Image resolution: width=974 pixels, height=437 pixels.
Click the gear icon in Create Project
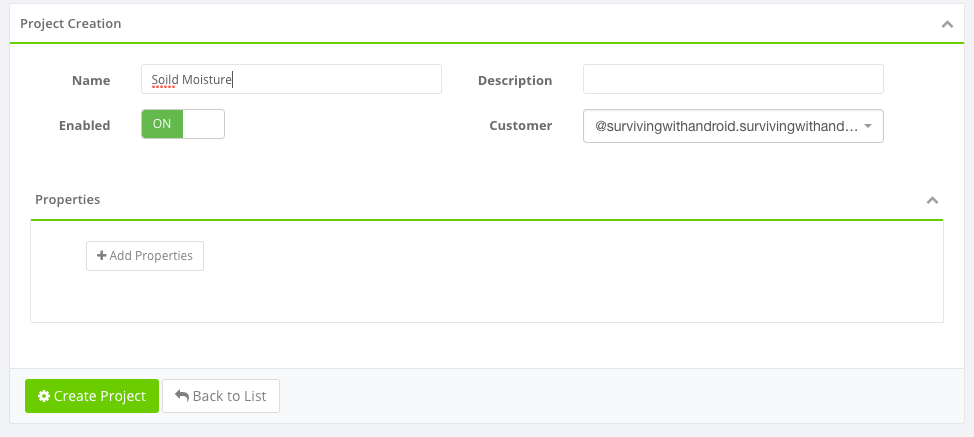coord(44,396)
